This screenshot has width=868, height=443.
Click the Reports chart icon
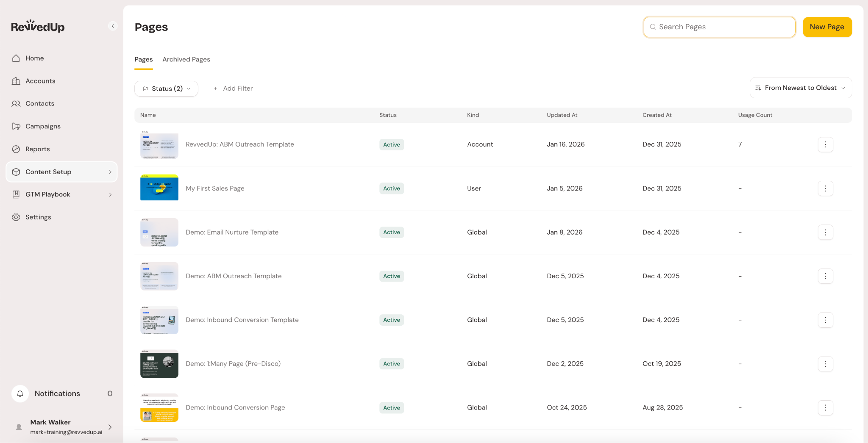coord(16,149)
